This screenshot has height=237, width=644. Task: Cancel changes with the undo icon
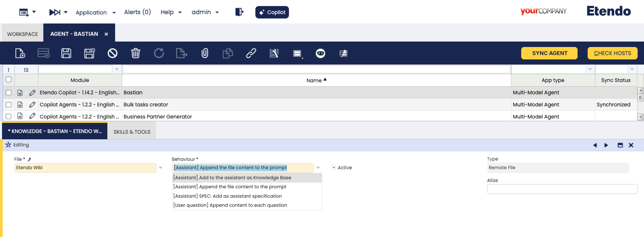[112, 53]
